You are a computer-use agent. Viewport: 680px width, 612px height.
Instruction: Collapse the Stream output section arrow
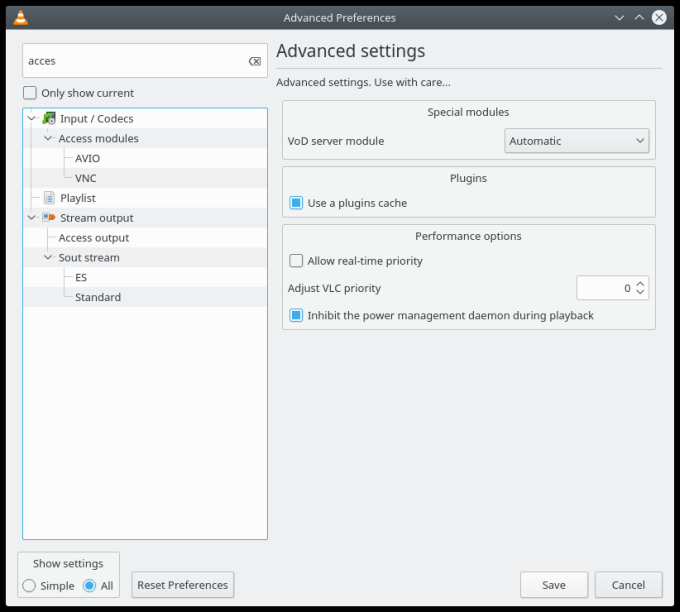(32, 217)
